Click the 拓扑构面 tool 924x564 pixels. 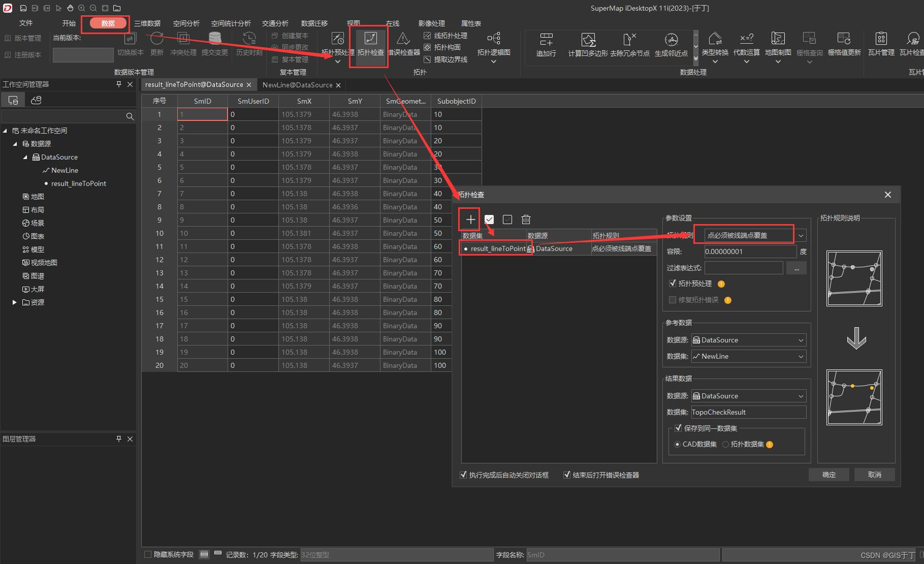coord(442,47)
